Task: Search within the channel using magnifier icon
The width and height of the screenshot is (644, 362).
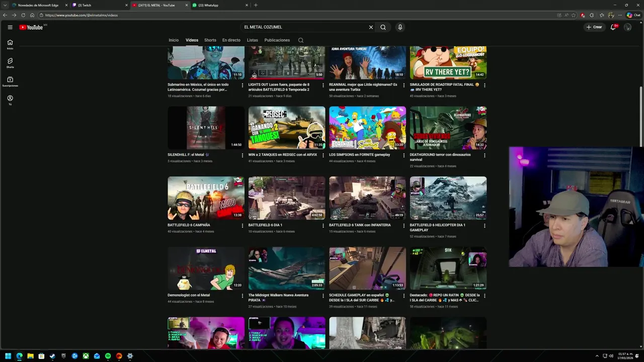Action: (301, 40)
